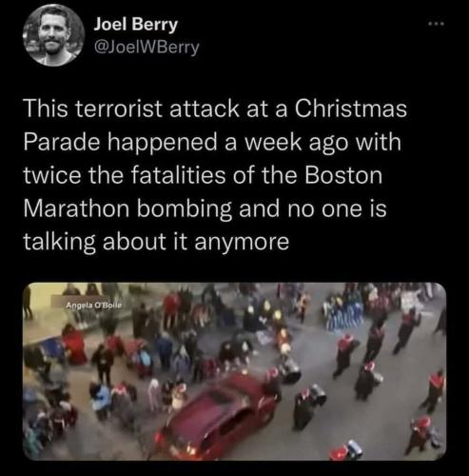Image resolution: width=469 pixels, height=476 pixels.
Task: Click 'talking about it anymore' tweet line
Action: point(156,243)
